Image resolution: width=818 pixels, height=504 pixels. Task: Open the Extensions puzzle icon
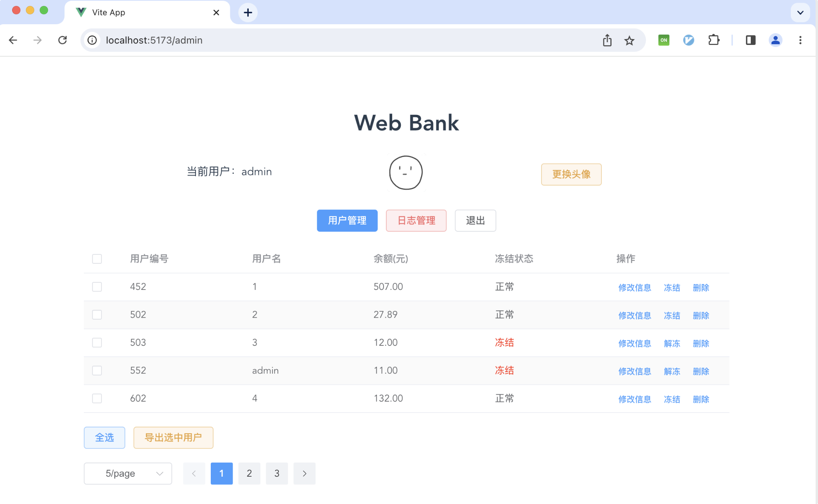[x=714, y=40]
